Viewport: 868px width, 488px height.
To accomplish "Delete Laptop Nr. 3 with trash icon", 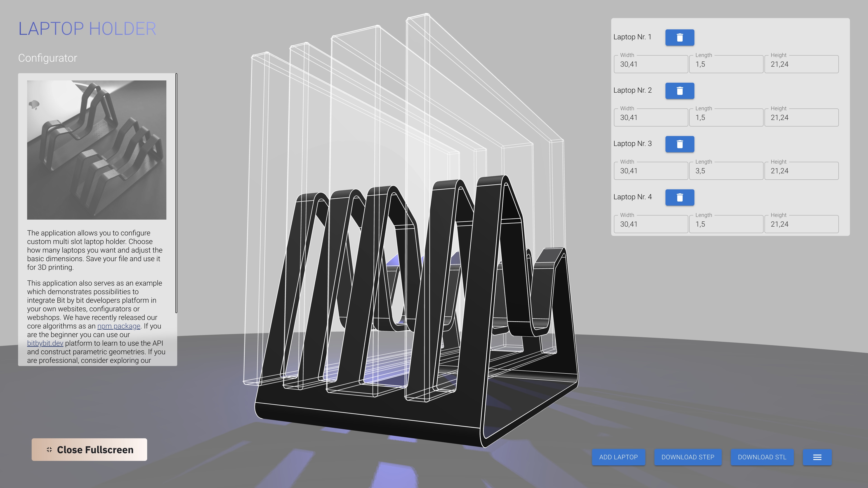I will coord(679,144).
